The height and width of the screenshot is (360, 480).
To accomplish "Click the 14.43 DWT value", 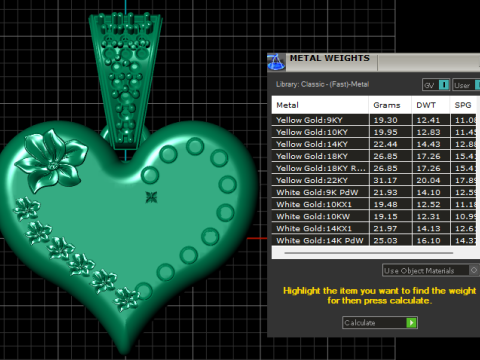I will (428, 144).
